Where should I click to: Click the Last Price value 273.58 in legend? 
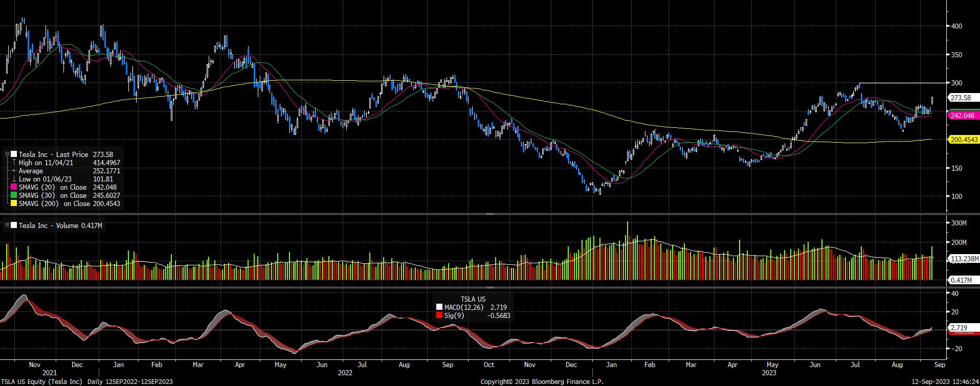(103, 154)
